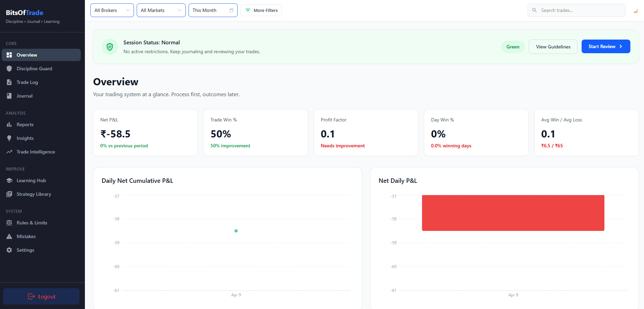Open Discipline Guard page
This screenshot has height=309, width=644.
tap(41, 69)
